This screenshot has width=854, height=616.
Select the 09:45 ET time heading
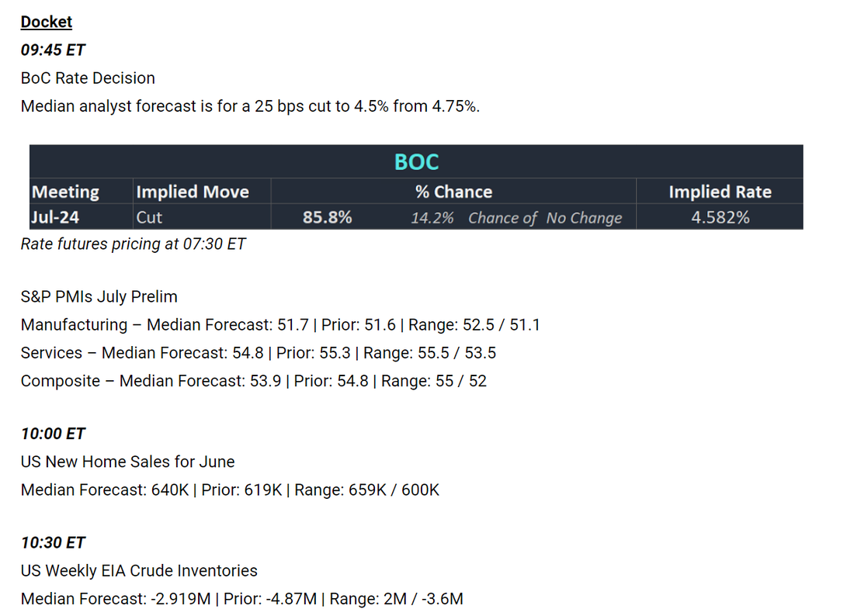(53, 50)
